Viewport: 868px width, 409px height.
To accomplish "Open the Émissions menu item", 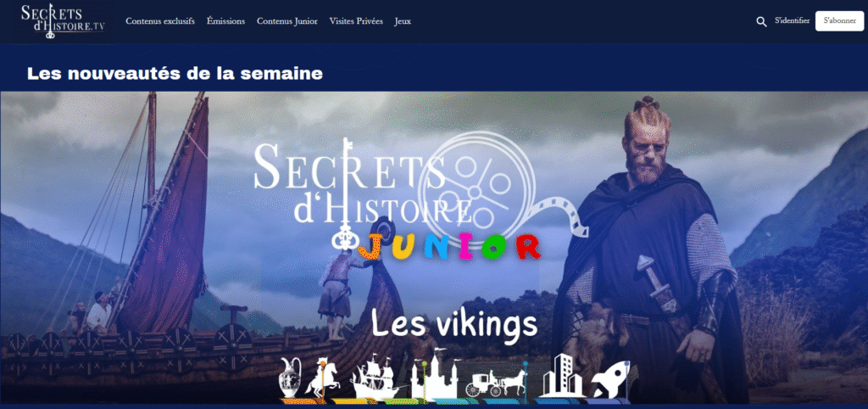I will (x=225, y=21).
